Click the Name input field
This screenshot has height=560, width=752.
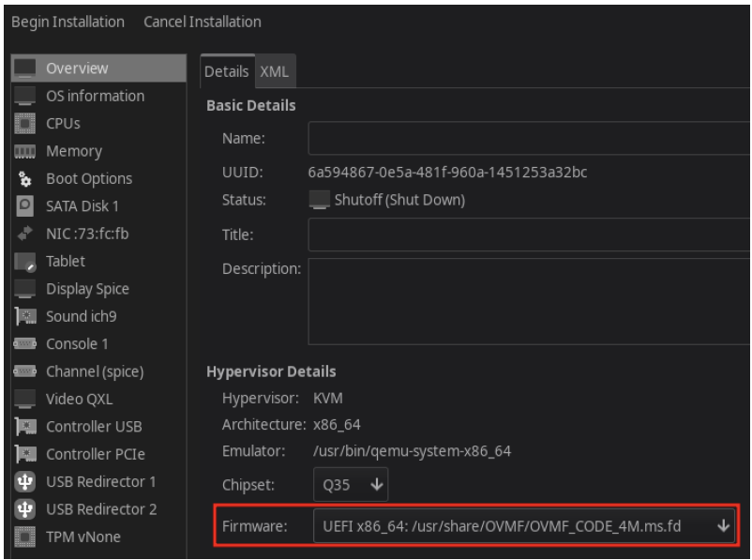point(529,139)
